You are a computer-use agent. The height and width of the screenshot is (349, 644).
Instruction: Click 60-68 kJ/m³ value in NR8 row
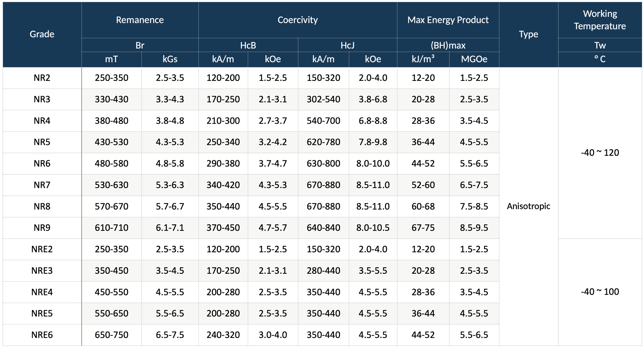[423, 207]
